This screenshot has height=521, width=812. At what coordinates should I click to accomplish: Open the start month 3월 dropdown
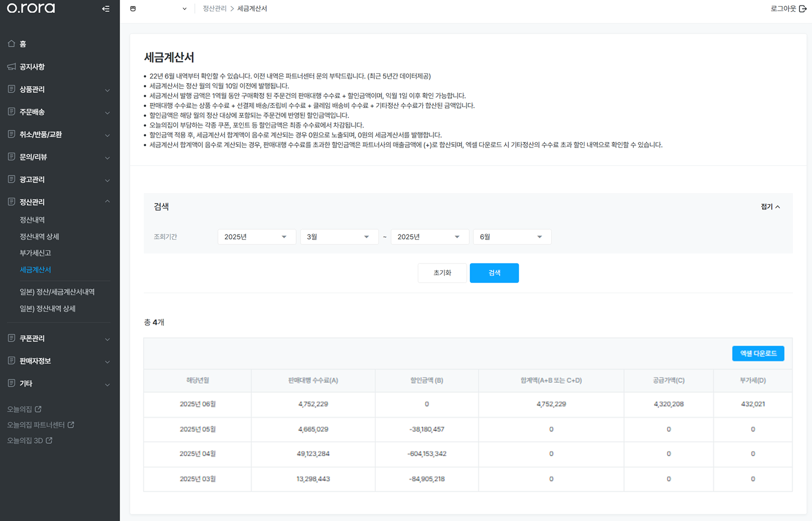[339, 236]
